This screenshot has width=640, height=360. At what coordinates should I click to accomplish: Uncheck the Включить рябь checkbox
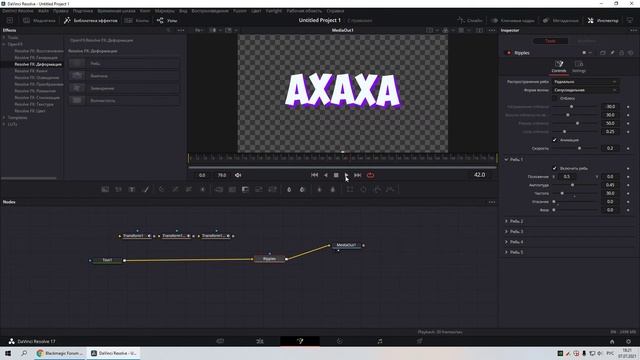pyautogui.click(x=554, y=168)
